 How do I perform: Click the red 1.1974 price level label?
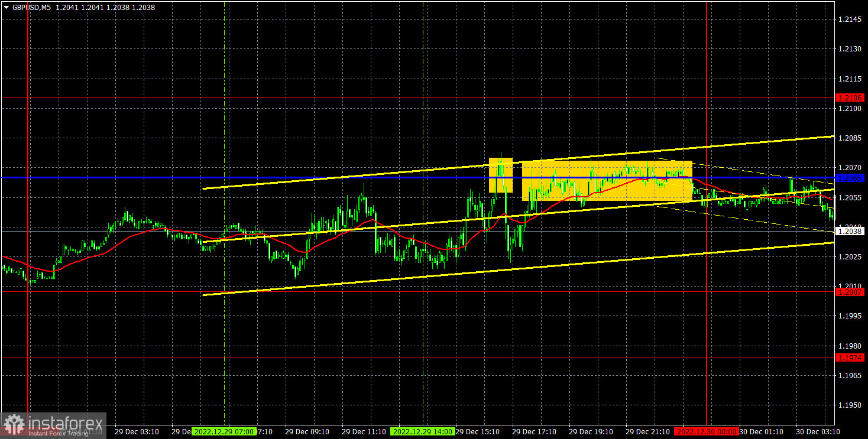click(x=850, y=357)
